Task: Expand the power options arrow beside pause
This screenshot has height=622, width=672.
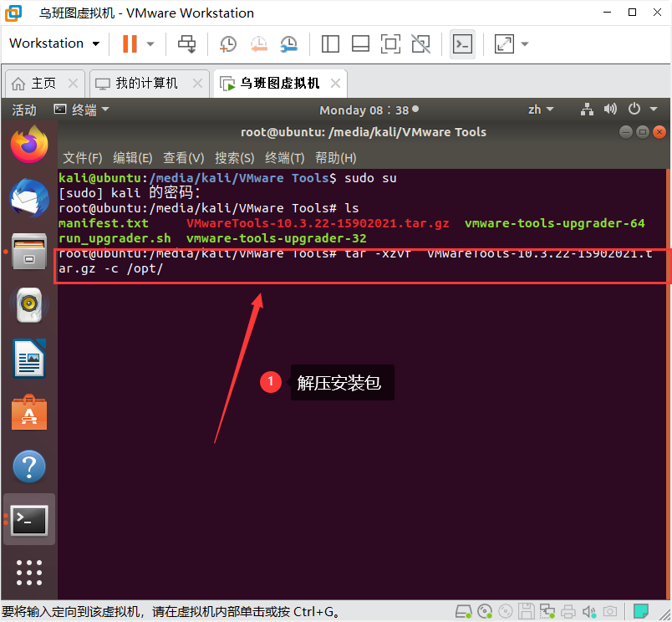Action: tap(150, 43)
